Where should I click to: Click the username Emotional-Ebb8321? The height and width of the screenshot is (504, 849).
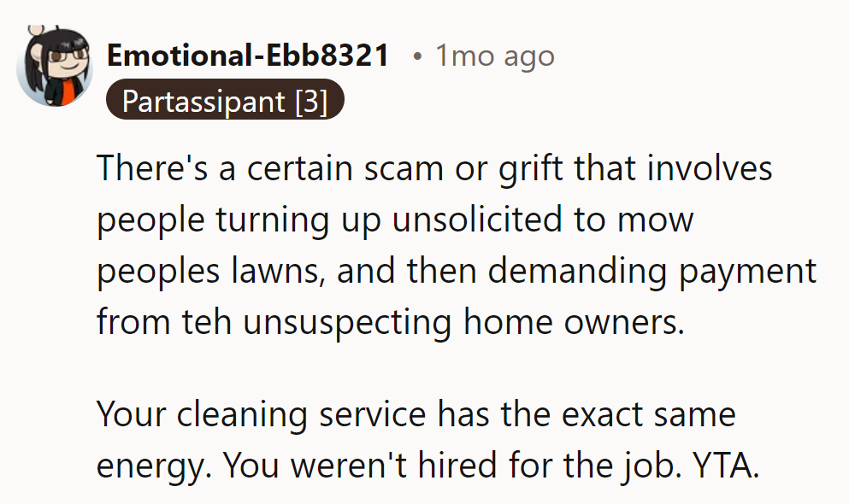point(248,54)
